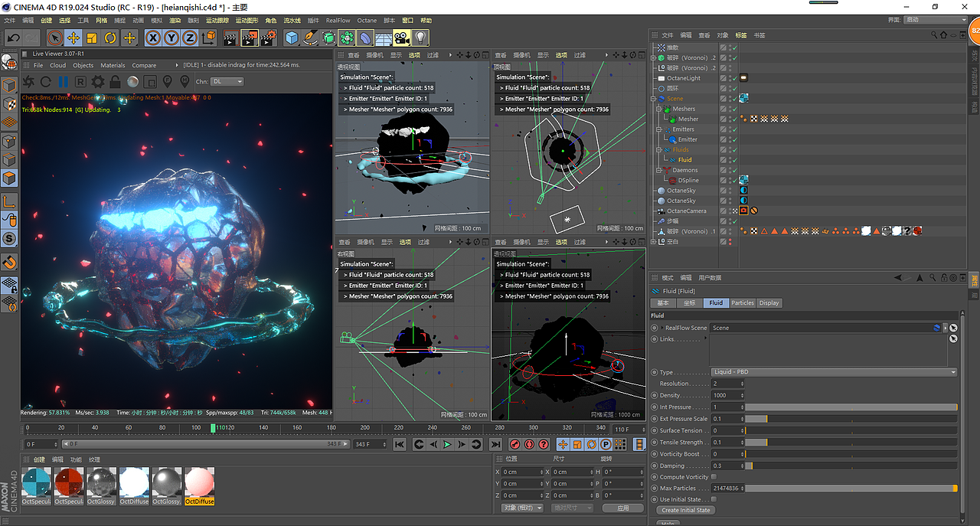The height and width of the screenshot is (526, 980).
Task: Open Live Viewer Cloud menu
Action: [58, 65]
